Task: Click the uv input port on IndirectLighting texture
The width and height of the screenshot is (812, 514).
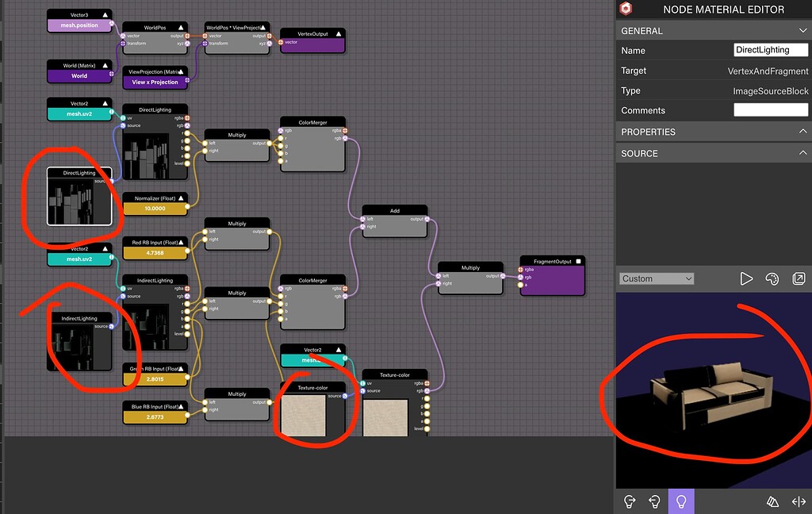Action: point(123,289)
